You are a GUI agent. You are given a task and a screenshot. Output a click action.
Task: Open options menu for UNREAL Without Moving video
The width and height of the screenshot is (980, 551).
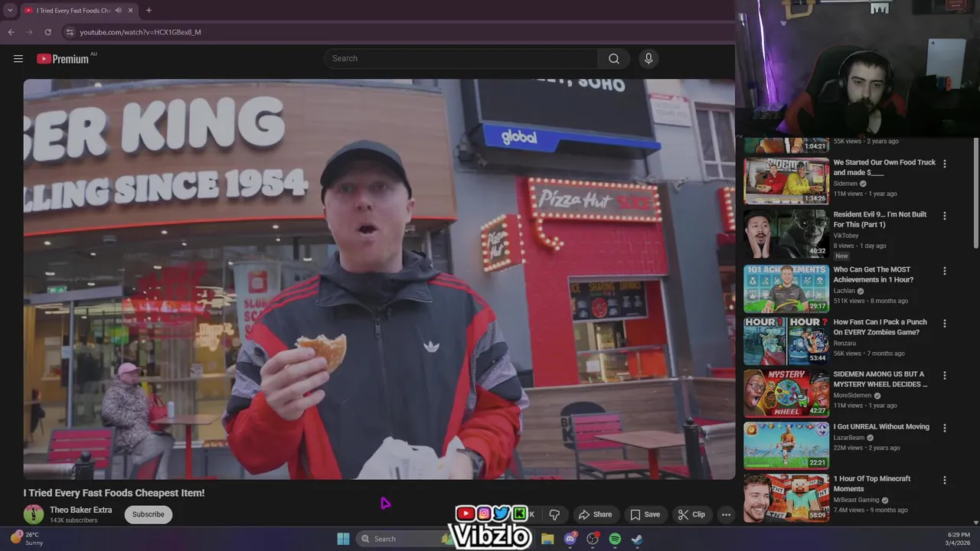(945, 428)
